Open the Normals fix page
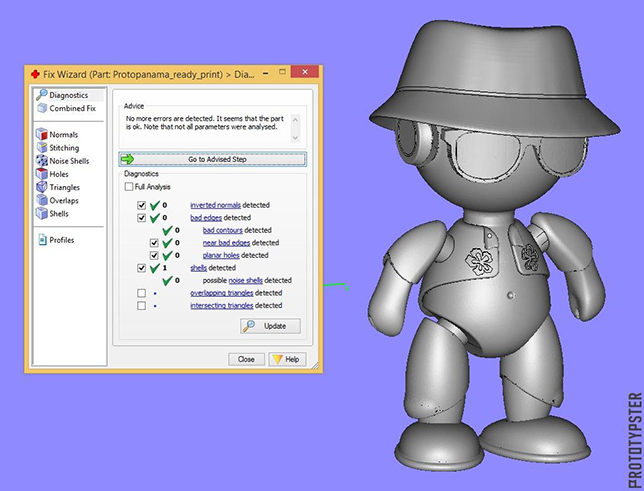This screenshot has height=491, width=644. [x=63, y=135]
